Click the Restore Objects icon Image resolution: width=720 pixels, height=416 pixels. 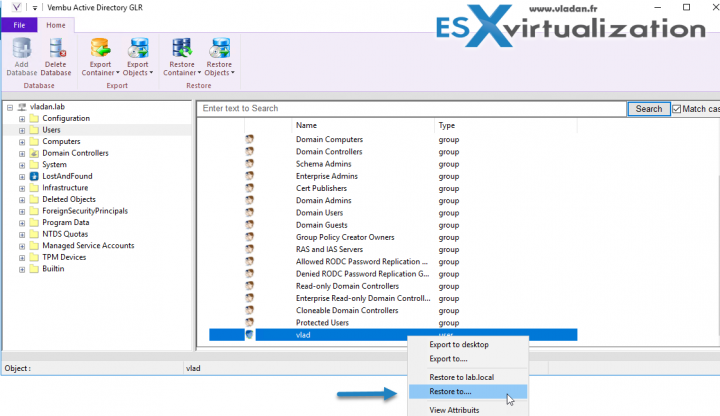pos(219,48)
